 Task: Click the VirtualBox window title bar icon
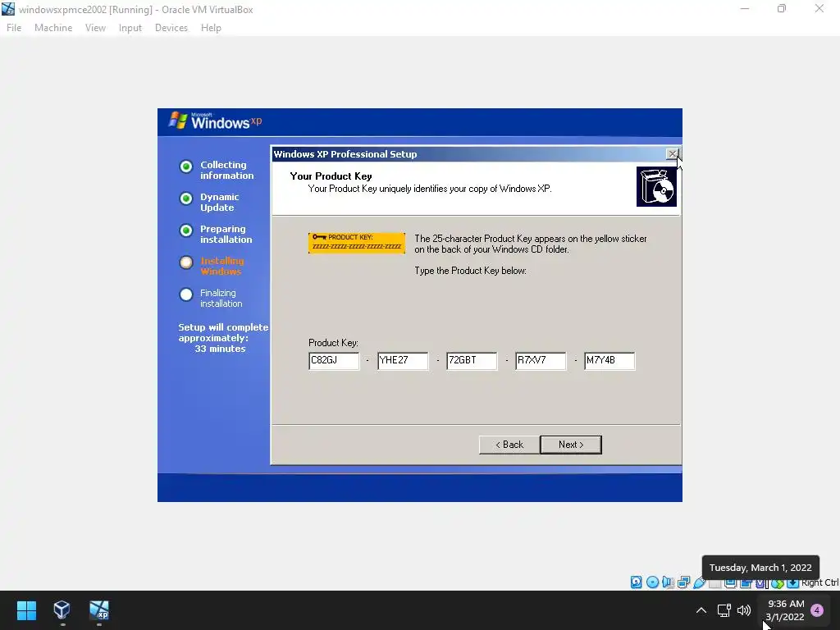pyautogui.click(x=8, y=9)
